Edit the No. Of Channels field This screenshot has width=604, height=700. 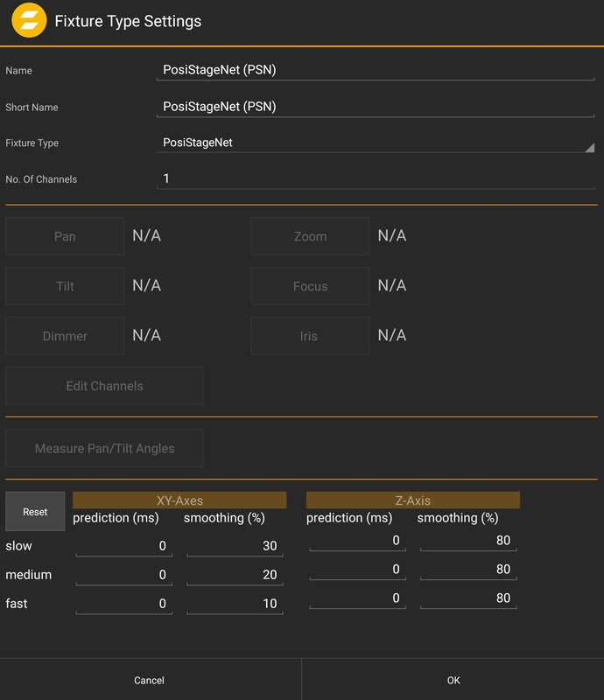376,179
